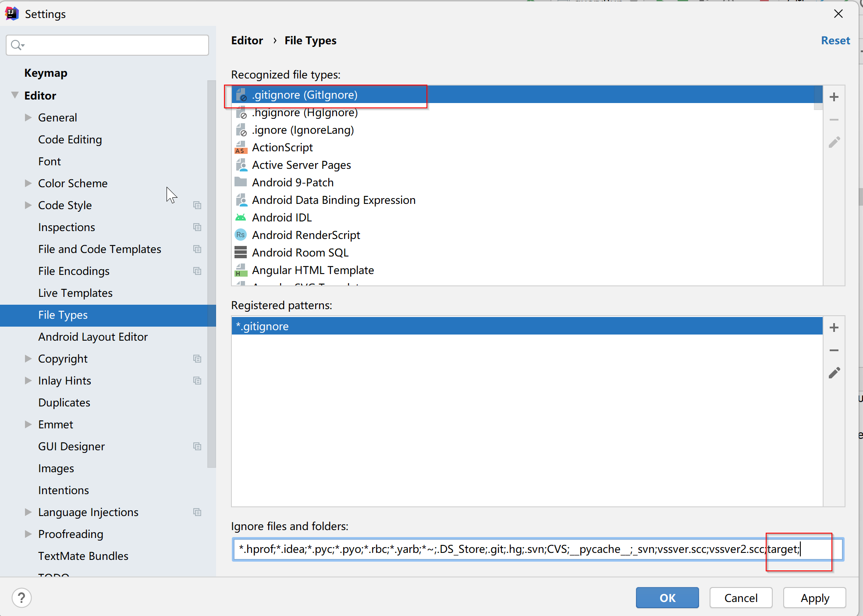863x616 pixels.
Task: Remove the selected registered pattern
Action: click(834, 350)
